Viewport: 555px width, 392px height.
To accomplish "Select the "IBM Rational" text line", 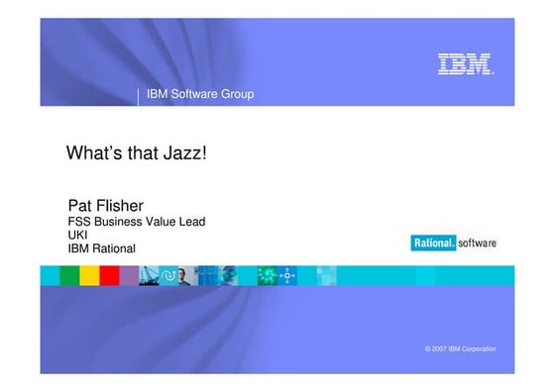I will click(x=101, y=248).
